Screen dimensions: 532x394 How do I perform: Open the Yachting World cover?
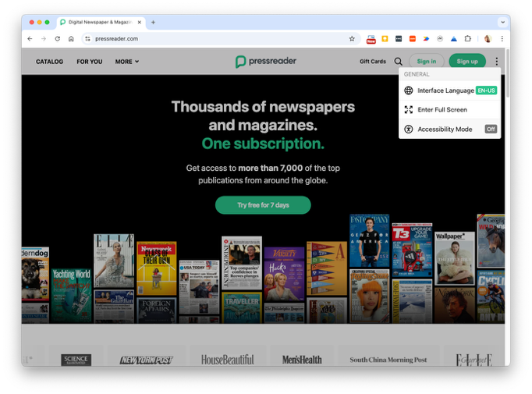[71, 295]
